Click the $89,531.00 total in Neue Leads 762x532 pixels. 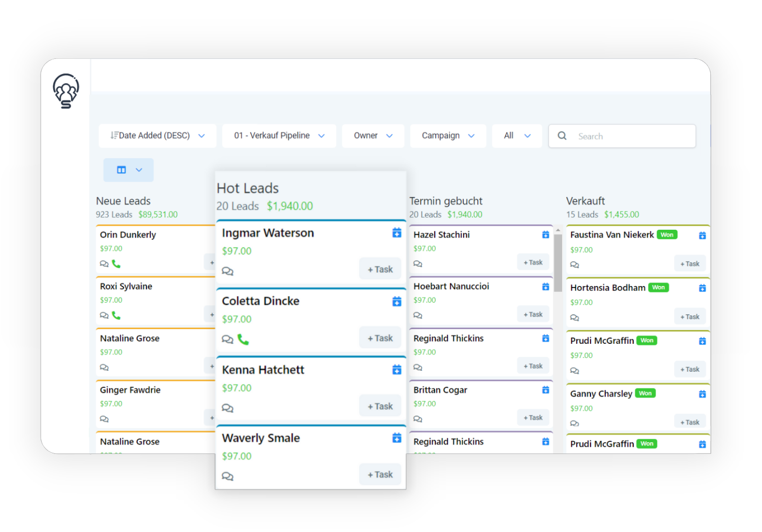click(x=158, y=215)
